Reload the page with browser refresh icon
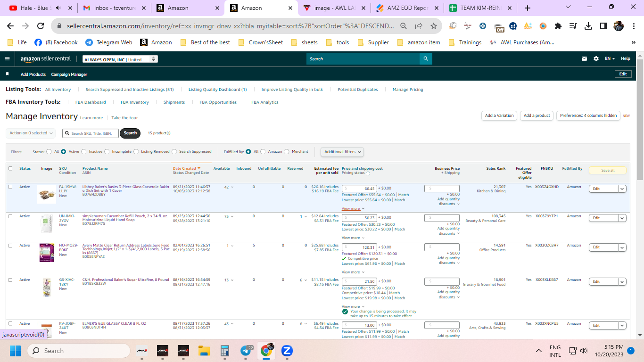Image resolution: width=644 pixels, height=362 pixels. pos(41,26)
